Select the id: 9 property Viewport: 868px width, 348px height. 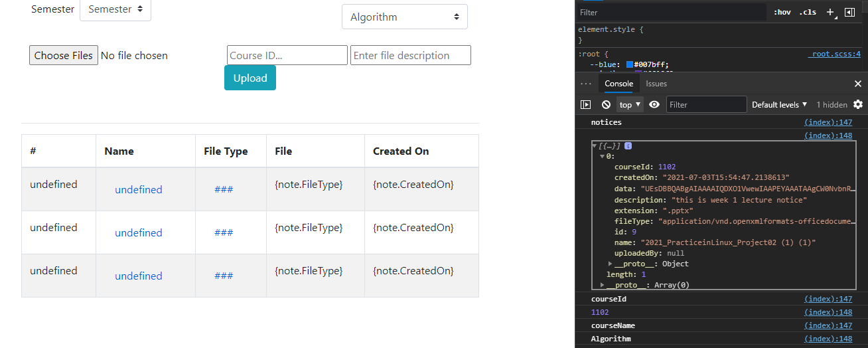point(625,232)
